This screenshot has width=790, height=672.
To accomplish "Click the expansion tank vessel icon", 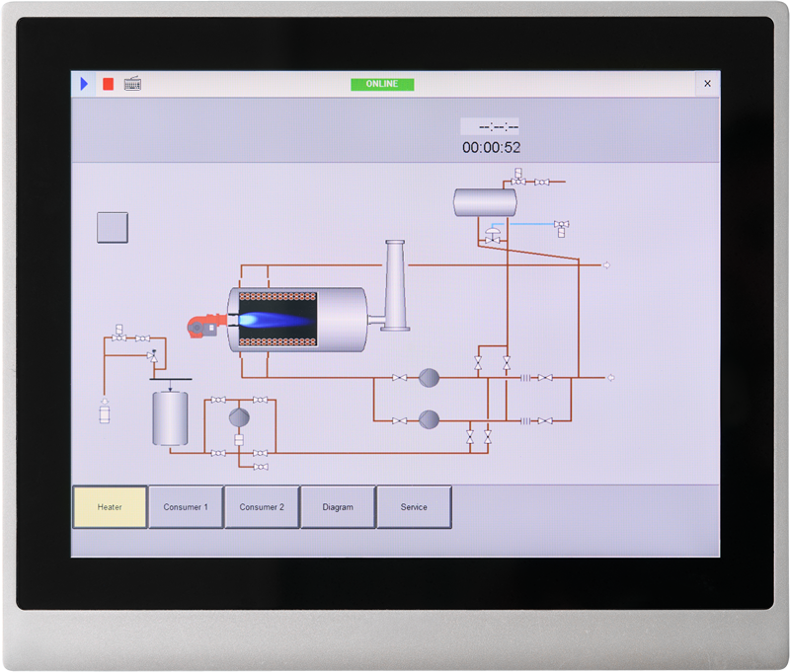I will coord(484,202).
